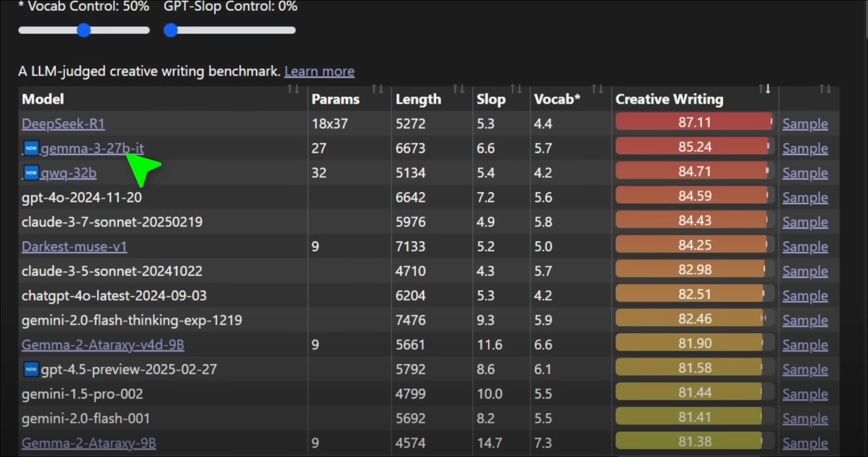Sort table by Slop column arrows
868x457 pixels.
tap(516, 89)
